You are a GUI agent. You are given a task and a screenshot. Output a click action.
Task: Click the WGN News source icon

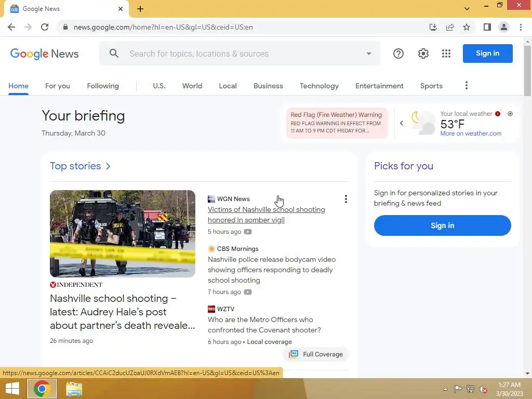[x=211, y=199]
